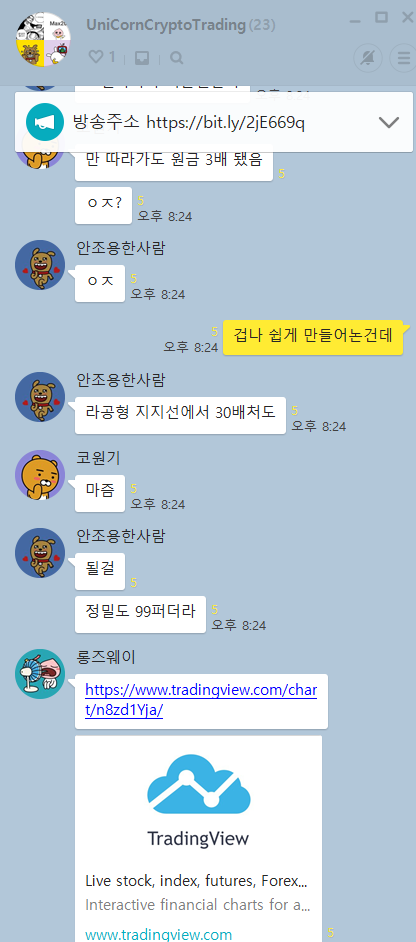
Task: Open the bit.ly broadcast address notice
Action: click(189, 123)
